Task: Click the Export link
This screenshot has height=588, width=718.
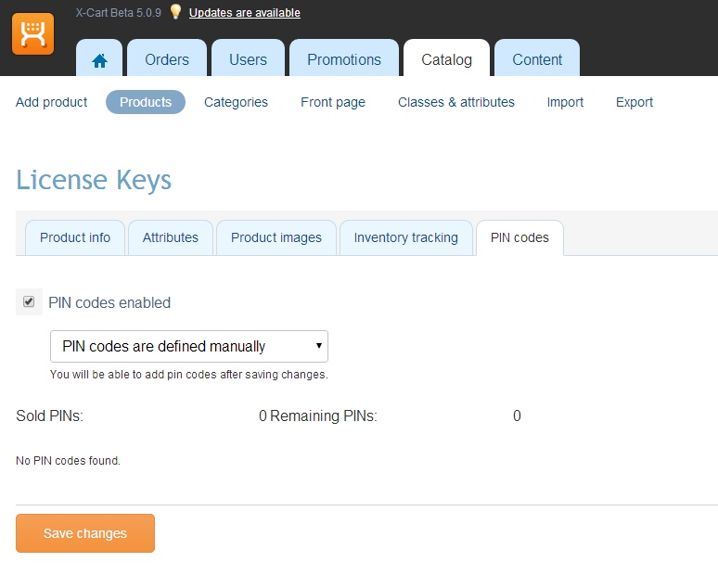Action: [x=635, y=102]
